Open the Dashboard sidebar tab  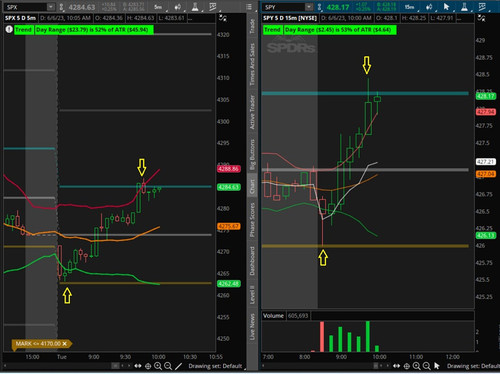click(252, 261)
